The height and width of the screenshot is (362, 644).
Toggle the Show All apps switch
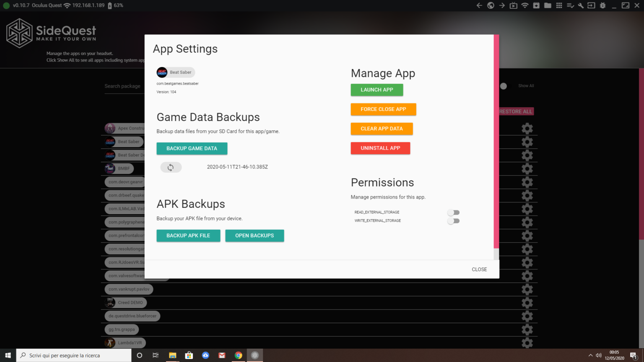504,86
